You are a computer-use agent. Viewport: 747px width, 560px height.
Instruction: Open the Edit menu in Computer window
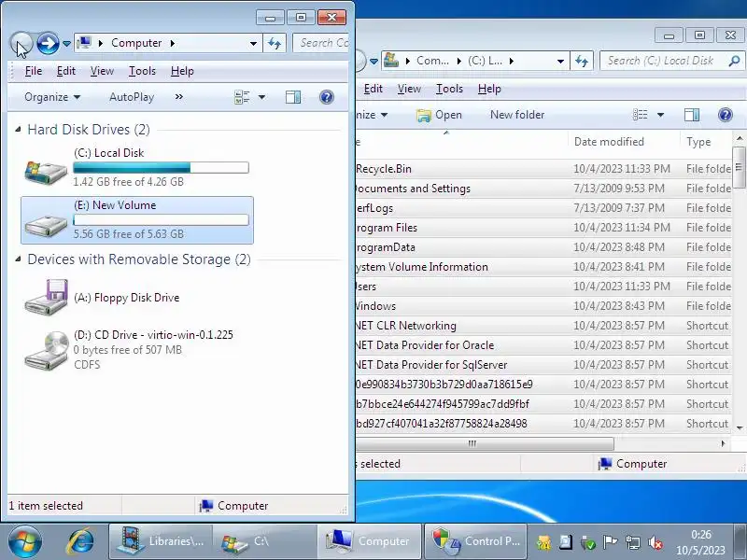[x=65, y=71]
